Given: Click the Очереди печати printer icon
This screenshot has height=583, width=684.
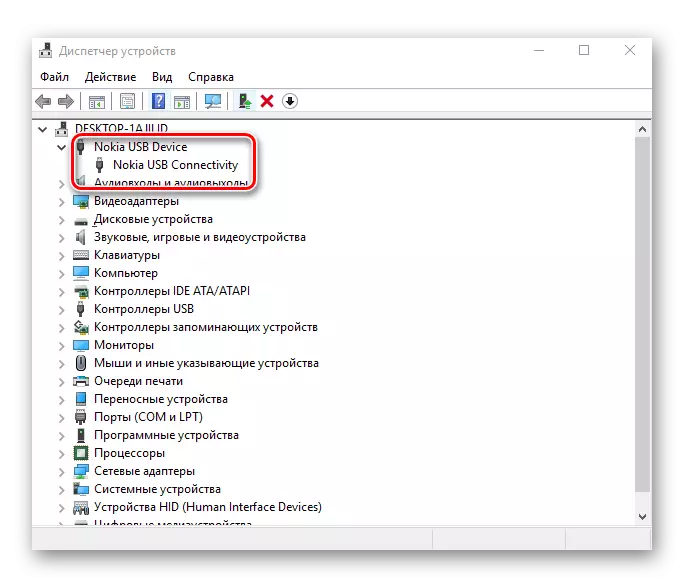Looking at the screenshot, I should pos(81,381).
